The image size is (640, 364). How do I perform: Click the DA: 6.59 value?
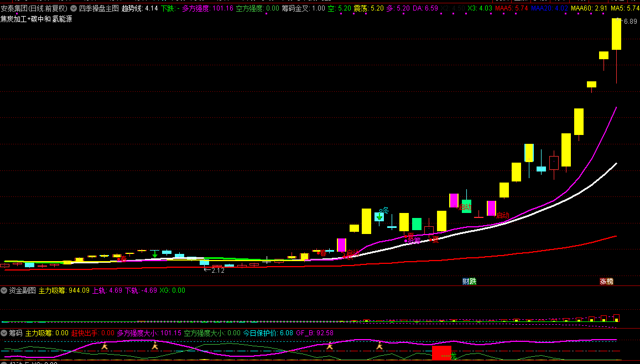click(425, 8)
